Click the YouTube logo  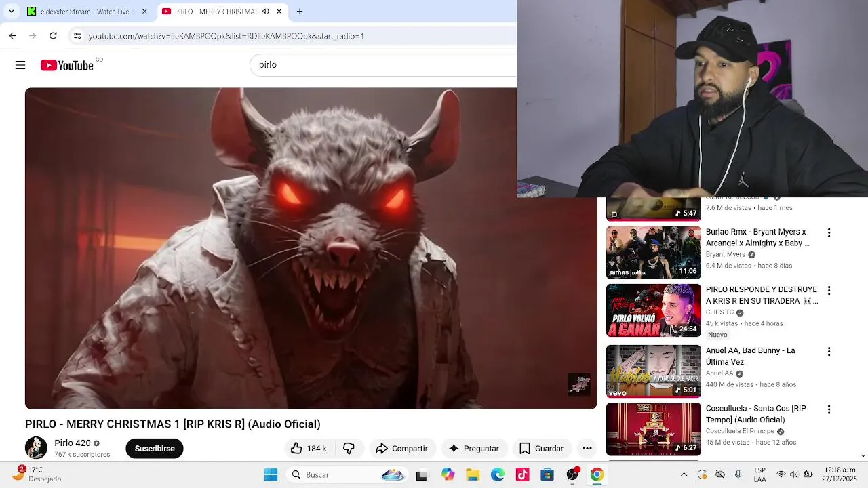(x=66, y=65)
